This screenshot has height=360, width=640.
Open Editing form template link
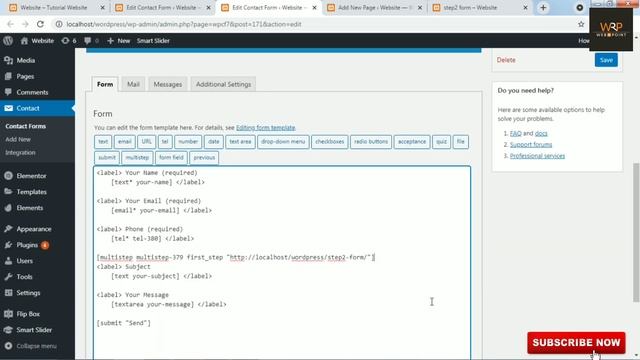click(265, 128)
